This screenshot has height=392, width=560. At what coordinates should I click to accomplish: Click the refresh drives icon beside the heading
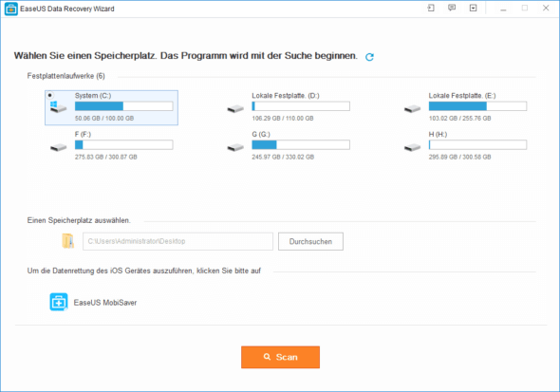[369, 57]
